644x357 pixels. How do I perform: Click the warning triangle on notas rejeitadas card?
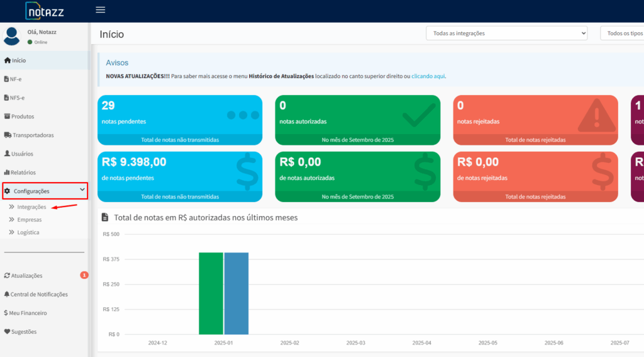pyautogui.click(x=596, y=116)
